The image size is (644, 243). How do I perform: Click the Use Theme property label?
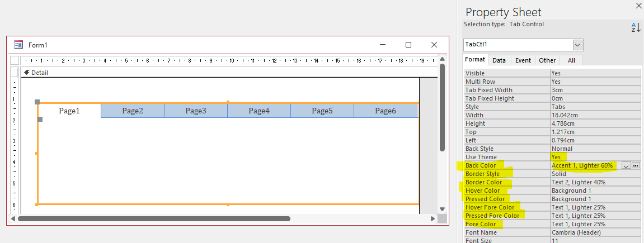(x=481, y=157)
